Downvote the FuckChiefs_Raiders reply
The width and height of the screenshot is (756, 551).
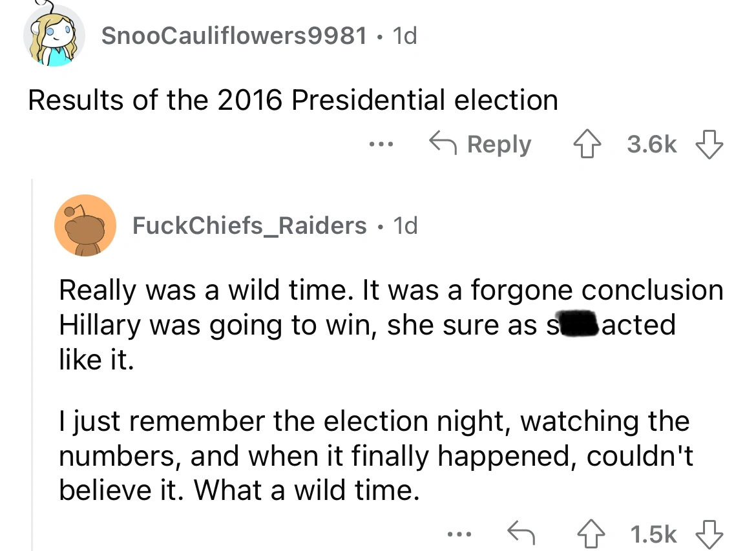coord(709,535)
